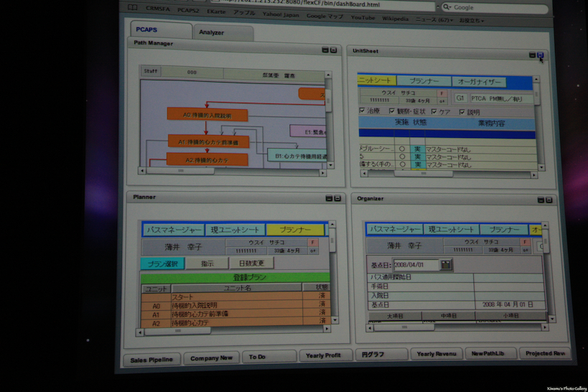The width and height of the screenshot is (588, 392).
Task: Click the Google search magnifier icon
Action: (x=447, y=7)
